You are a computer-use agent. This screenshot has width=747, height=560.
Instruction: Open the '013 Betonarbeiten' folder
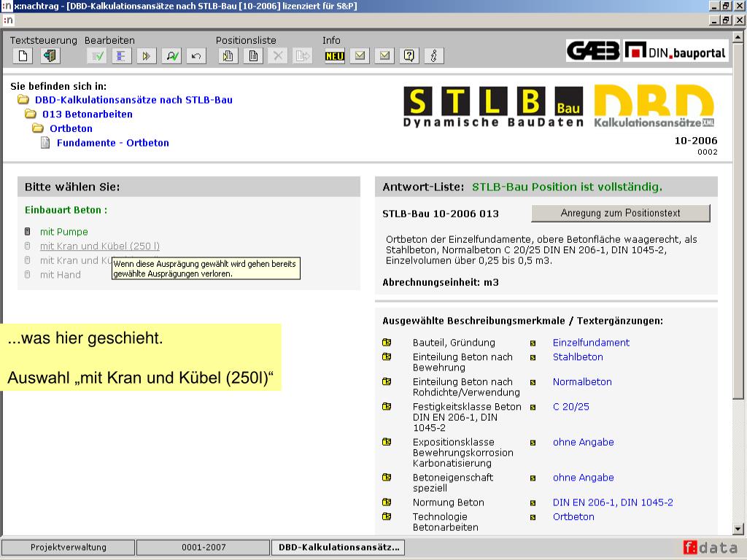point(88,114)
